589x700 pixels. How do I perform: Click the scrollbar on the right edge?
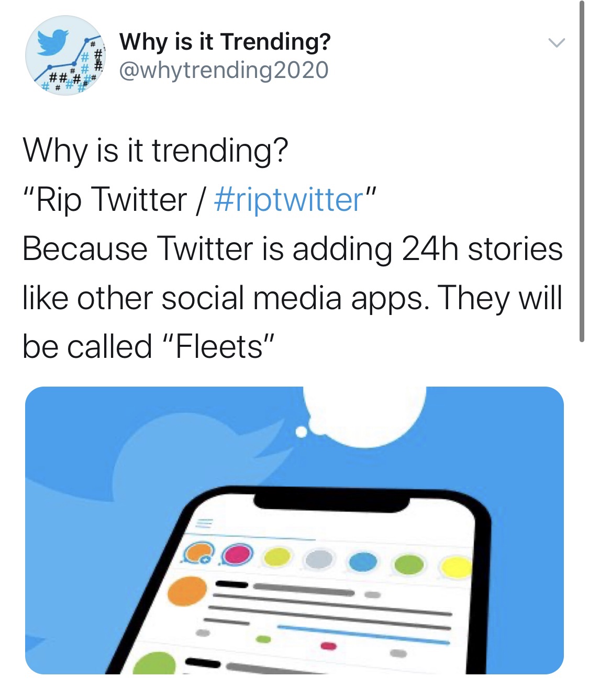pos(582,173)
